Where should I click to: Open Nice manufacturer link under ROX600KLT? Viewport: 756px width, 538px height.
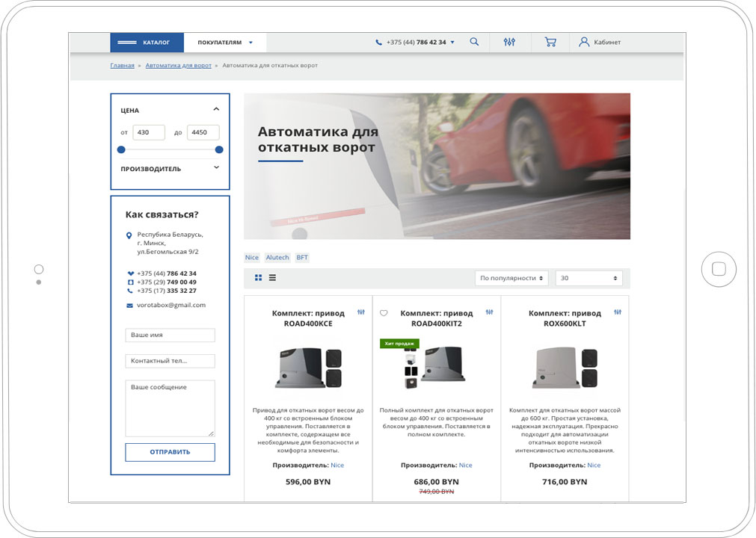click(594, 466)
